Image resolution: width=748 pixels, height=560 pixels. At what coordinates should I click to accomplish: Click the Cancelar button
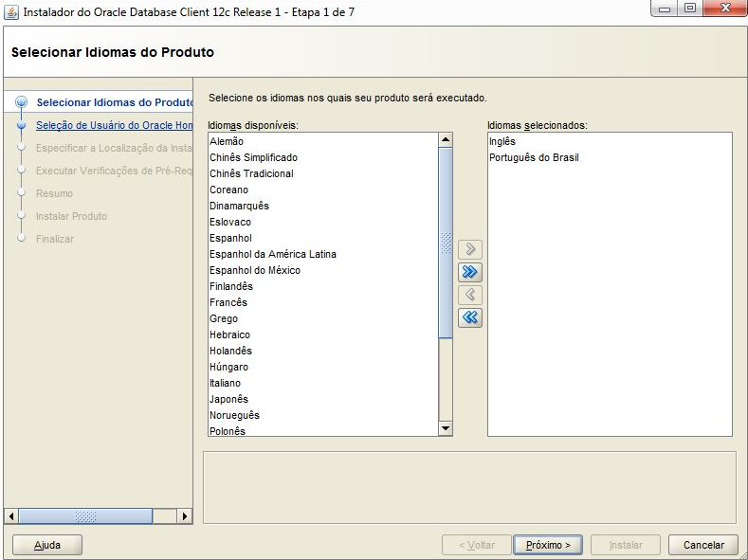(x=703, y=545)
